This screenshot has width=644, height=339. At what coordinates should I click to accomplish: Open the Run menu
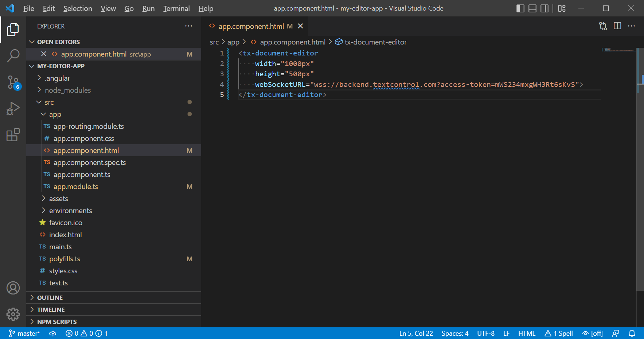pos(148,8)
